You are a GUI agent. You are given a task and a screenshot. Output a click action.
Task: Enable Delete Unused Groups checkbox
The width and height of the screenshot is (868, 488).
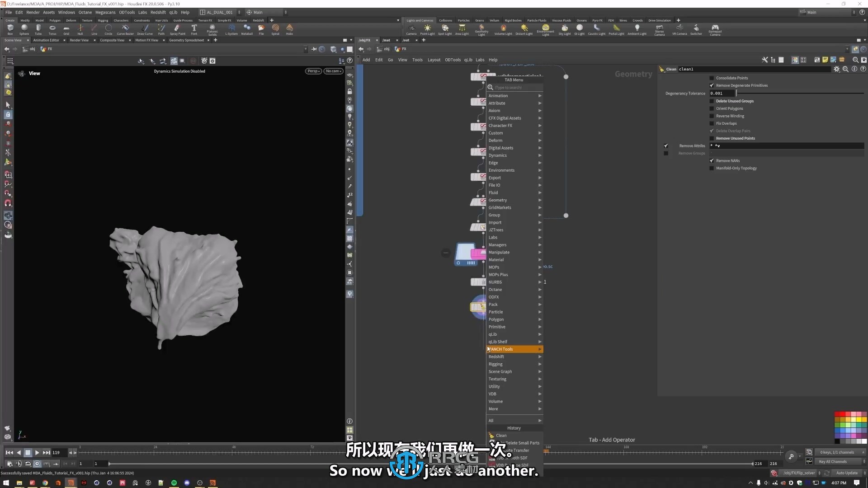712,101
